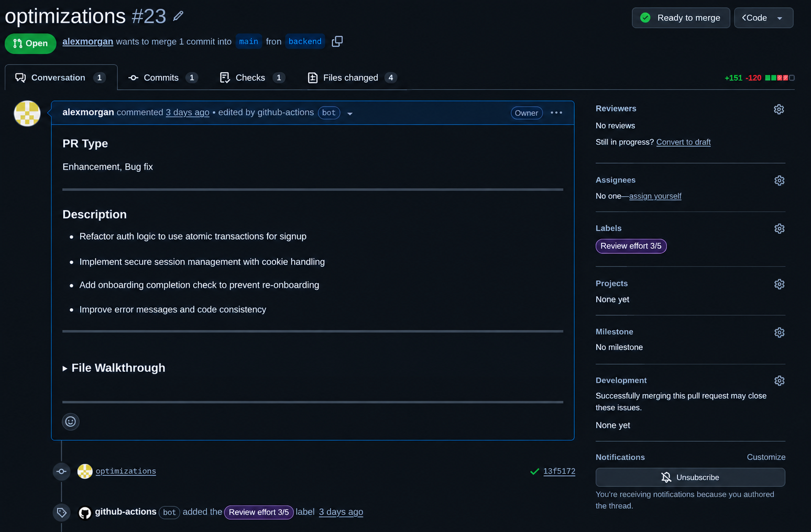Click alexmorgan's avatar beside the comment
The image size is (811, 532).
coord(27,114)
